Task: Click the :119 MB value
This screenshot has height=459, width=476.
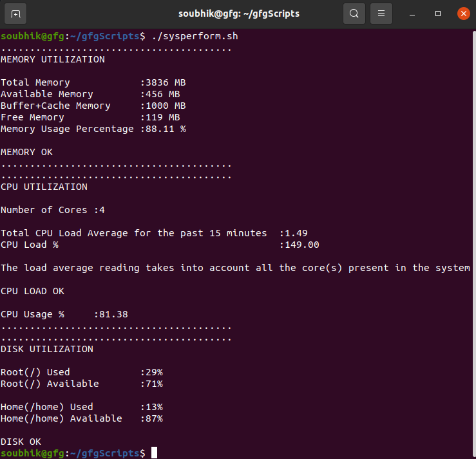Action: point(160,117)
